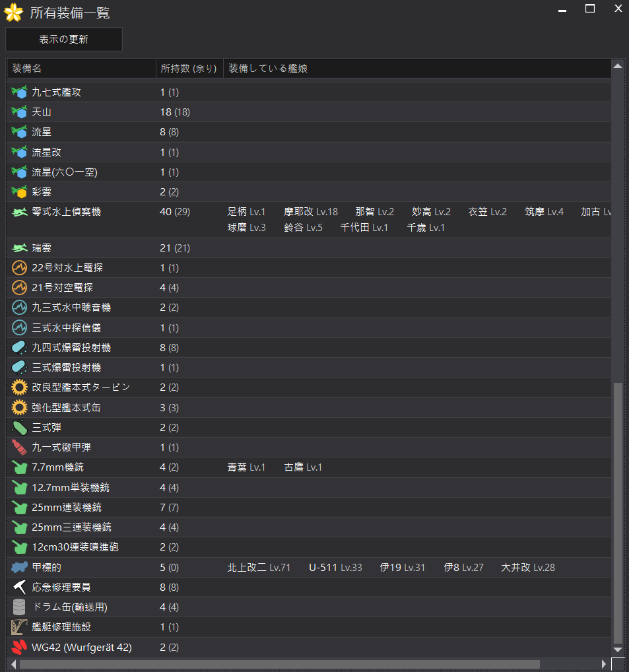This screenshot has width=629, height=672.
Task: Click the scroll-right arrow at the bottom
Action: click(603, 663)
